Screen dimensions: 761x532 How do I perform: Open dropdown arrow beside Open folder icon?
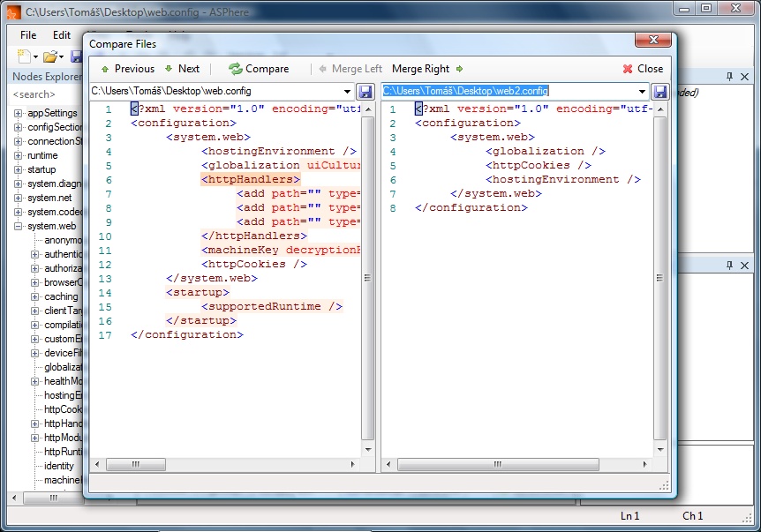(x=61, y=57)
